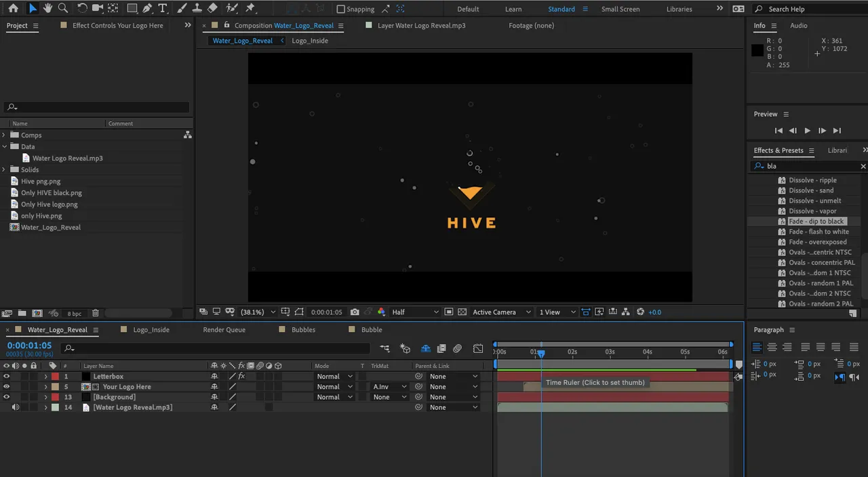Enable the Snapping checkbox
Viewport: 868px width, 477px height.
tap(340, 9)
